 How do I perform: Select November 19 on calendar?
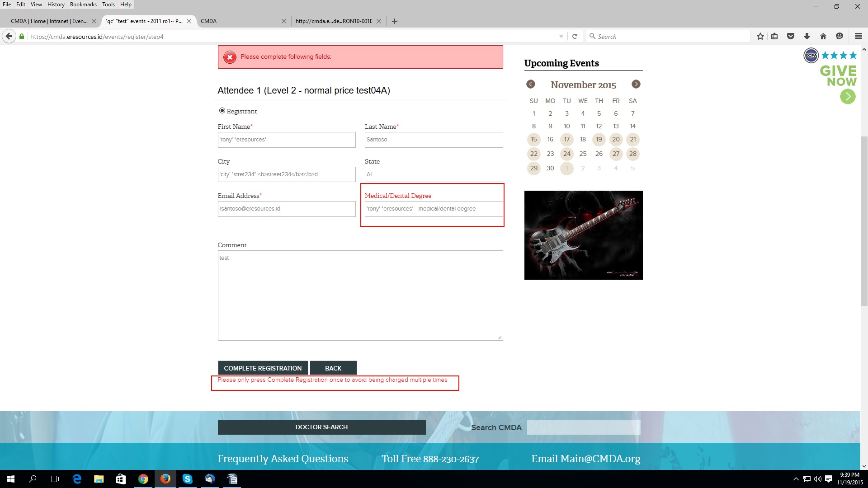click(599, 139)
